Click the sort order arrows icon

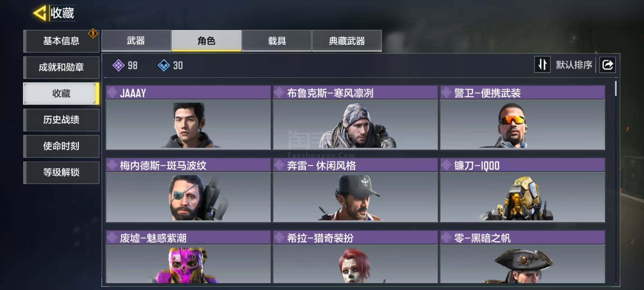542,65
